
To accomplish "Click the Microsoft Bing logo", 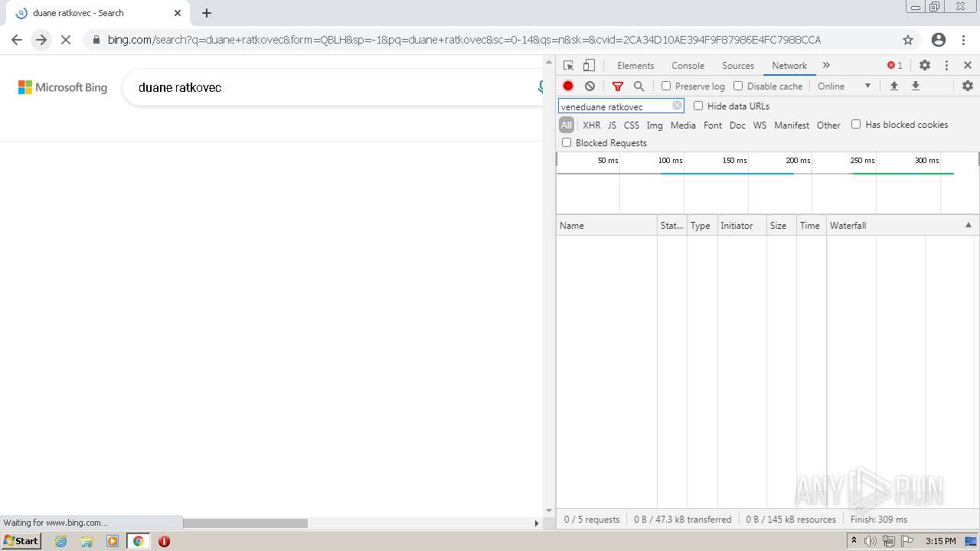I will tap(63, 87).
